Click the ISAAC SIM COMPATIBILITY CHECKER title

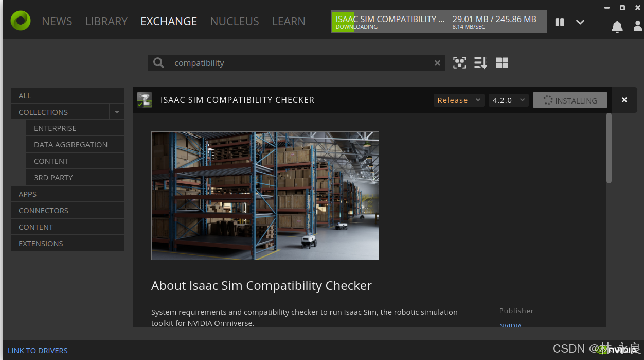(237, 100)
